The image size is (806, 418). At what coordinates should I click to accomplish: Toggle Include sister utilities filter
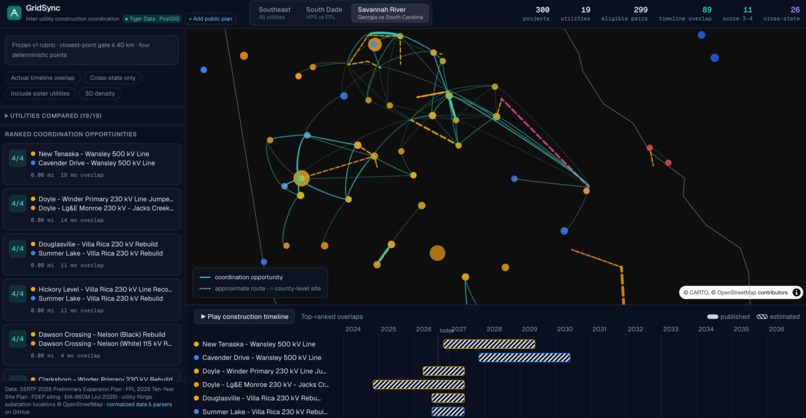tap(40, 94)
